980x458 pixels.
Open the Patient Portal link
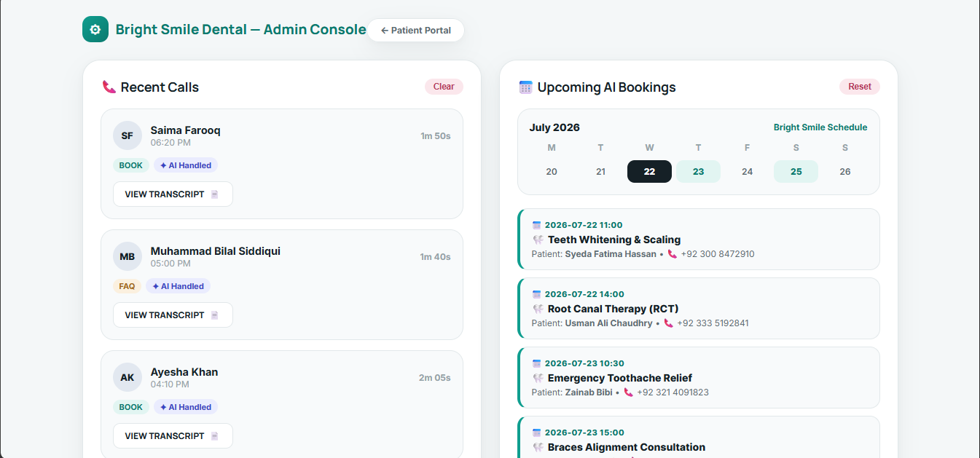(415, 31)
